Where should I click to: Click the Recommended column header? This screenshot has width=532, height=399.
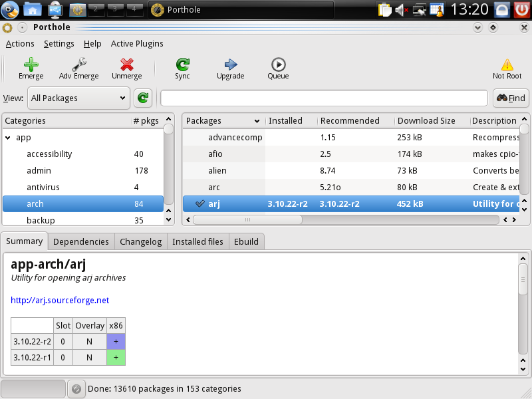[356, 121]
